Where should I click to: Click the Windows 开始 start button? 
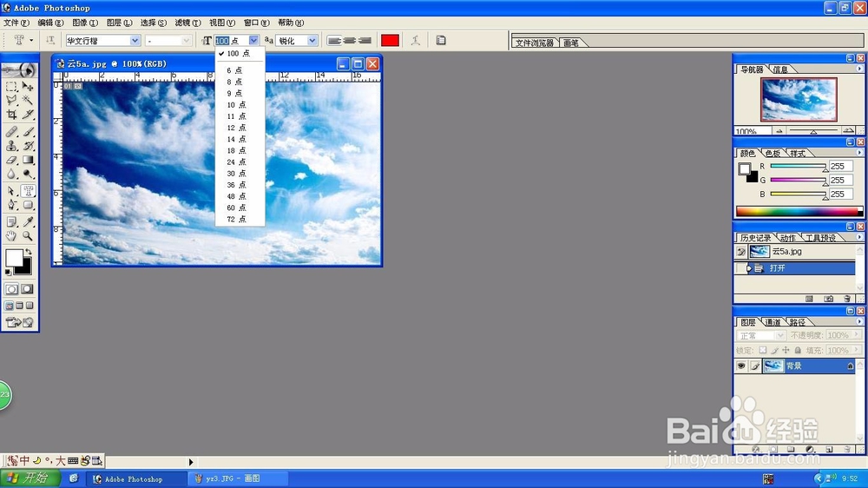[x=30, y=478]
